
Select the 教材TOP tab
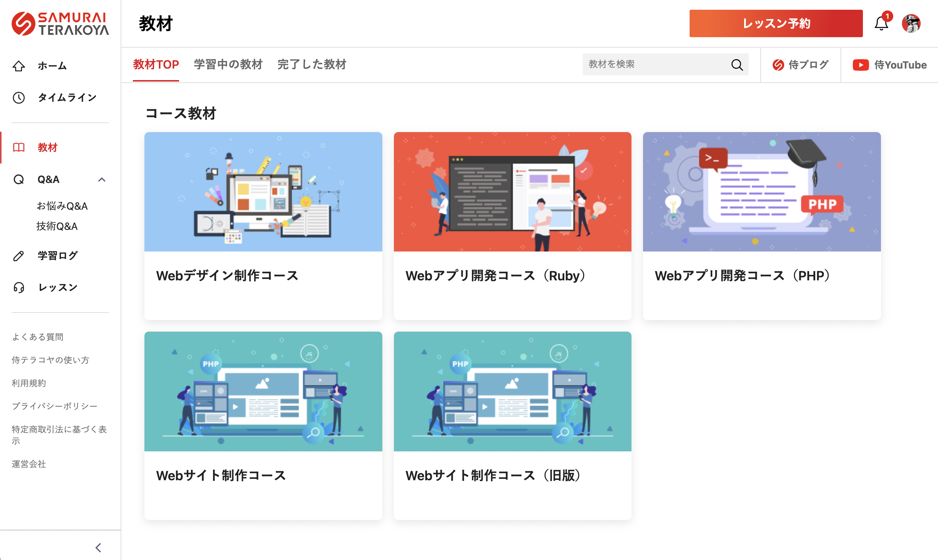[x=156, y=65]
